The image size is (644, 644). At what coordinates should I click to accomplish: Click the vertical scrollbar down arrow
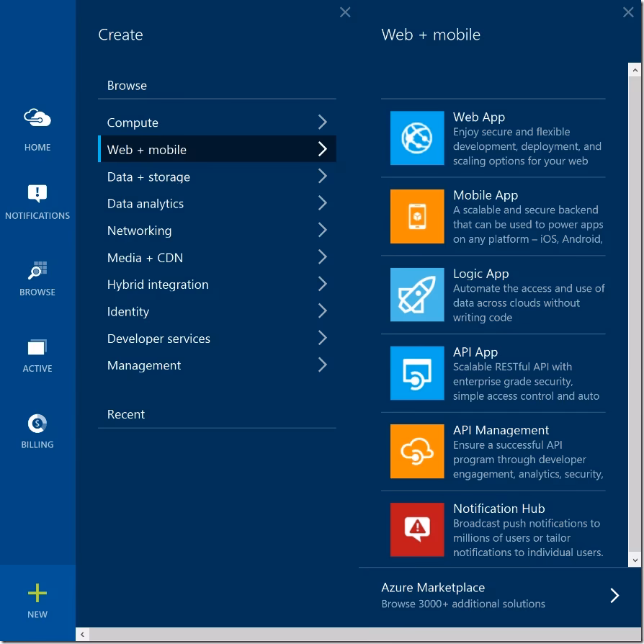coord(635,560)
